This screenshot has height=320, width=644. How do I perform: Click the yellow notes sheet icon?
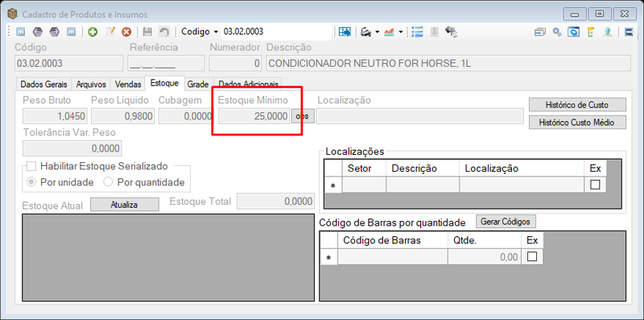click(x=591, y=31)
